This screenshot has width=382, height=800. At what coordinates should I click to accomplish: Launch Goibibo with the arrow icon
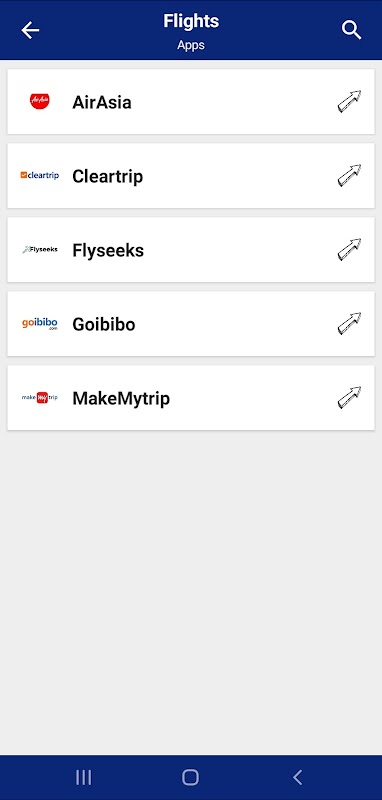(349, 323)
